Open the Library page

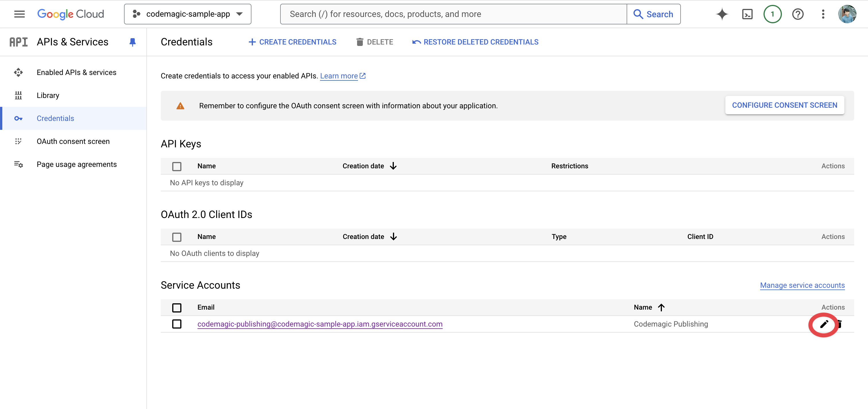click(x=73, y=95)
